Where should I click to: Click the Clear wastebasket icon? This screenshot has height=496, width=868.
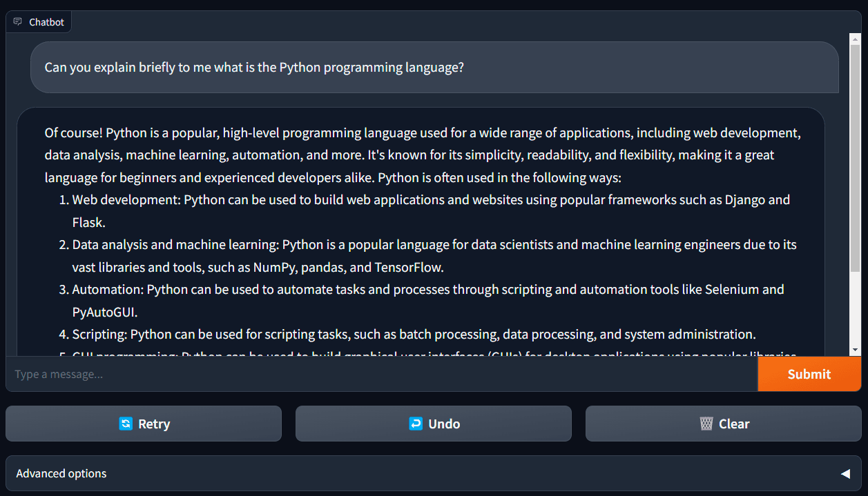pos(706,424)
